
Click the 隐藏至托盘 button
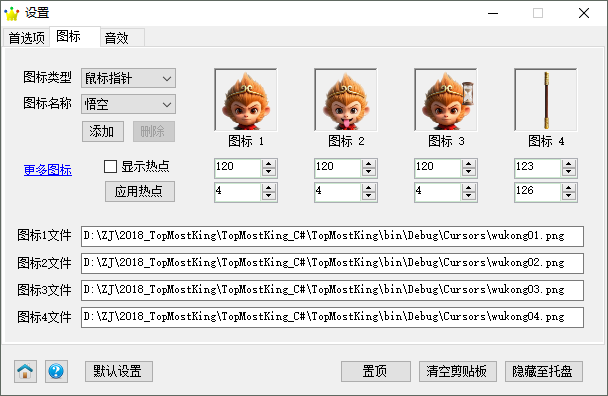[x=544, y=372]
